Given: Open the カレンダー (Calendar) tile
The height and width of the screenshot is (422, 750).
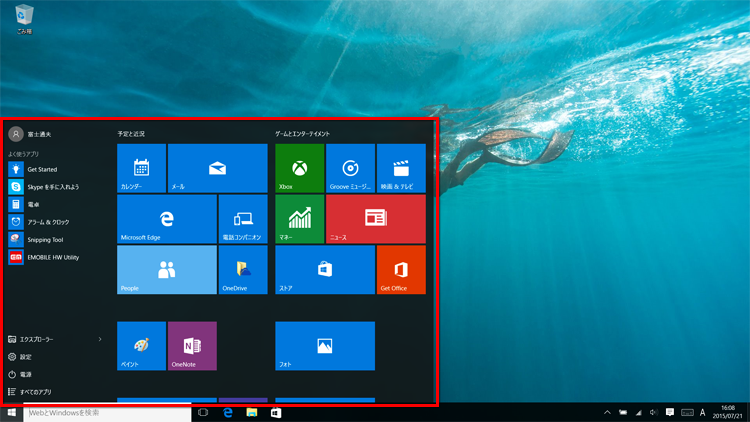Looking at the screenshot, I should (141, 168).
